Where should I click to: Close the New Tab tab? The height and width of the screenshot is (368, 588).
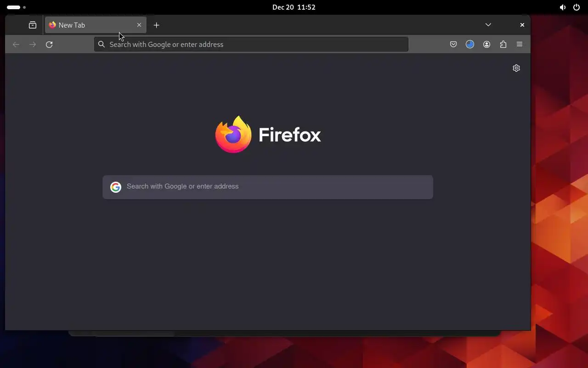139,25
